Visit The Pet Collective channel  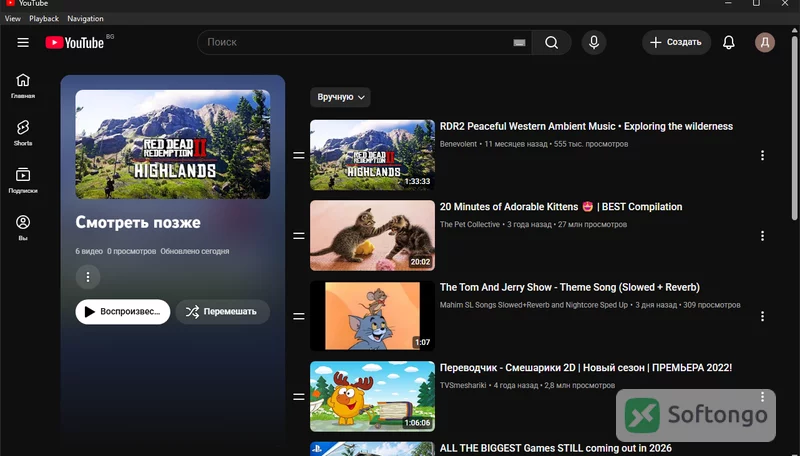[x=469, y=224]
